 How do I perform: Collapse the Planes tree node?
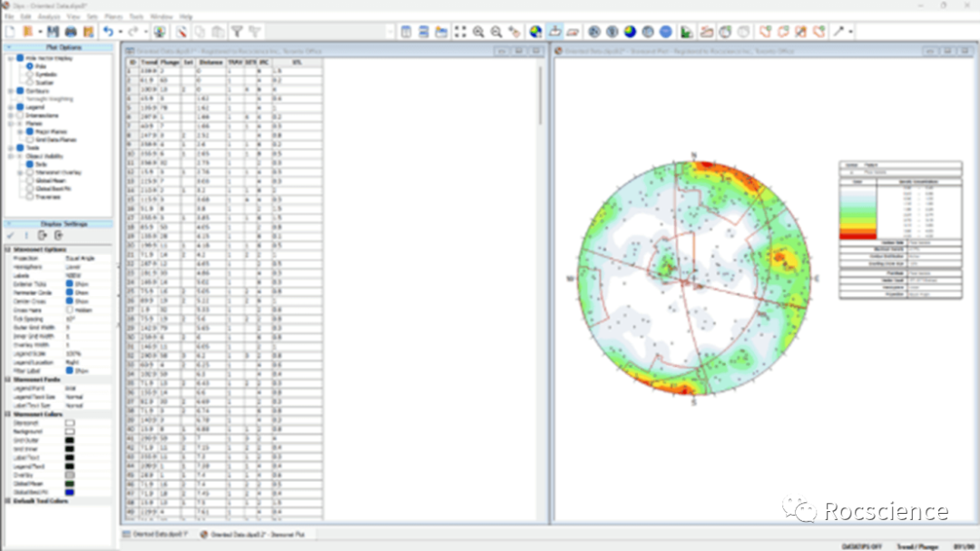click(x=11, y=123)
